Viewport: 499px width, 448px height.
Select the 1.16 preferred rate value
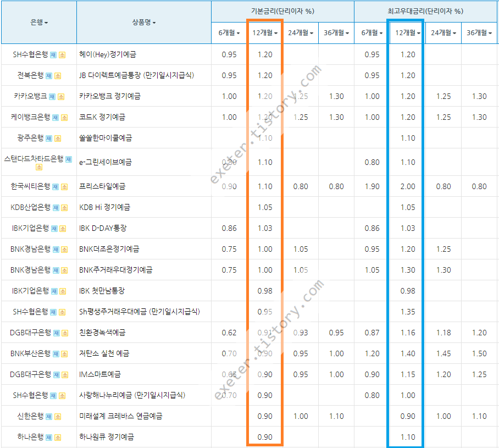[x=408, y=333]
